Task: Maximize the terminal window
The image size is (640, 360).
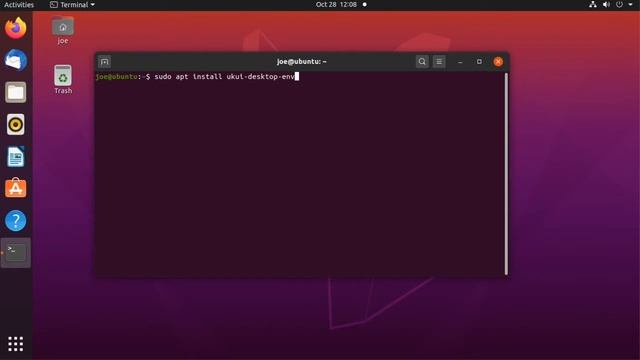Action: pyautogui.click(x=479, y=62)
